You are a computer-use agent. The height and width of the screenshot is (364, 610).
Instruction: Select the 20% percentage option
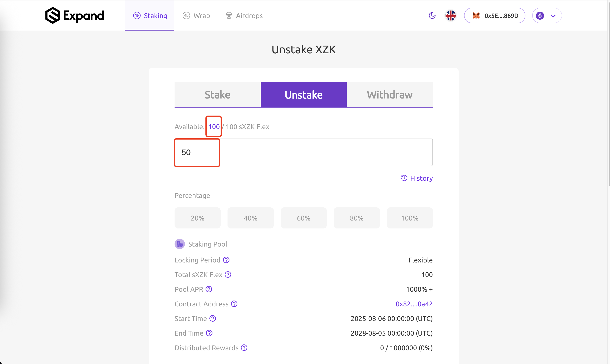point(198,218)
